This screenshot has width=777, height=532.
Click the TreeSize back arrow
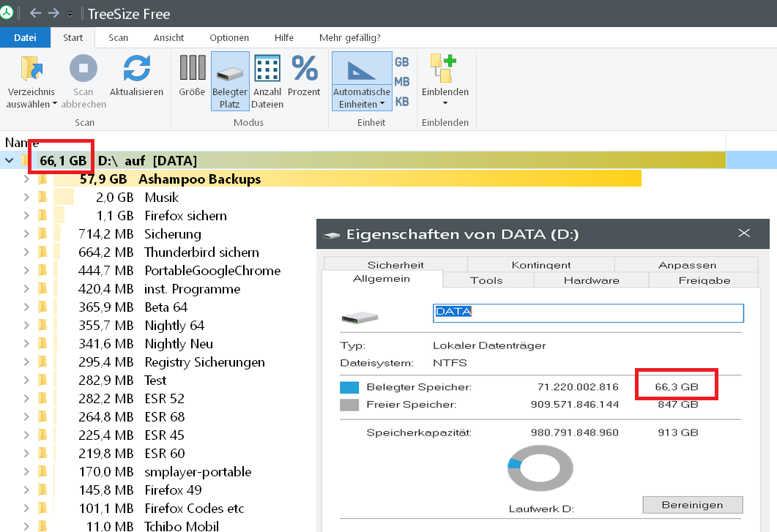[x=34, y=13]
